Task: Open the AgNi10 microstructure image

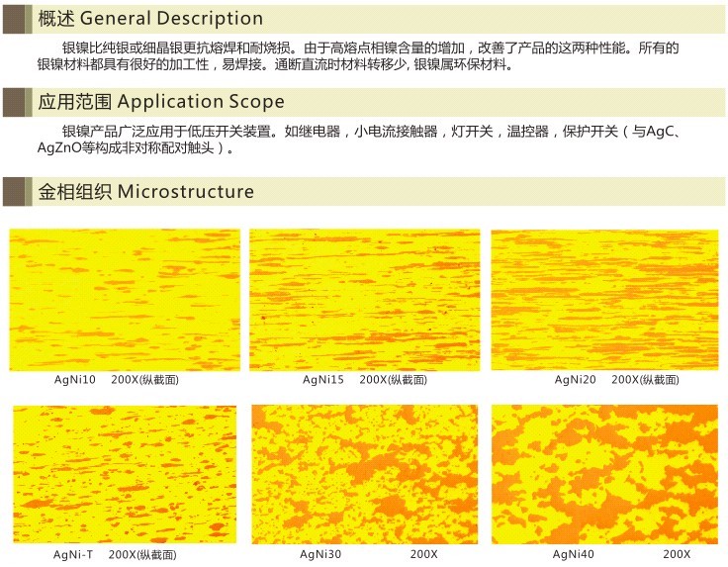Action: [125, 299]
